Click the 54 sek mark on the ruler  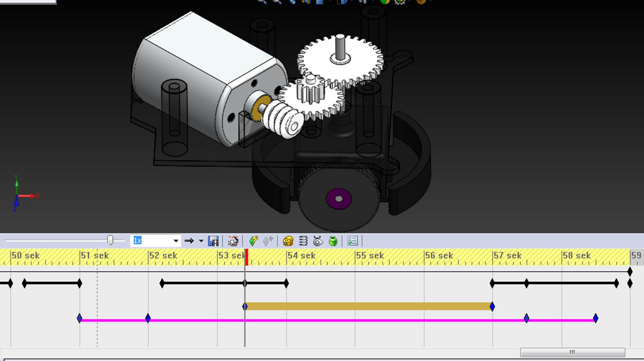pyautogui.click(x=301, y=256)
